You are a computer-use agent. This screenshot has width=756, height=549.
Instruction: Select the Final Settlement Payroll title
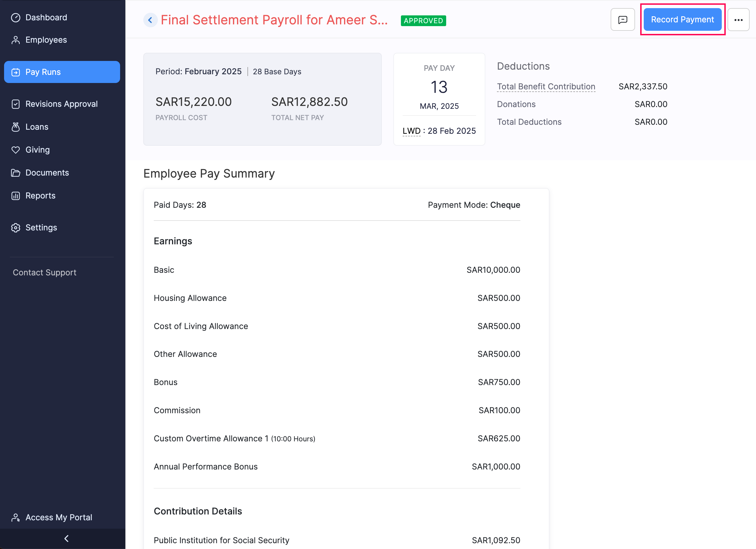[274, 20]
